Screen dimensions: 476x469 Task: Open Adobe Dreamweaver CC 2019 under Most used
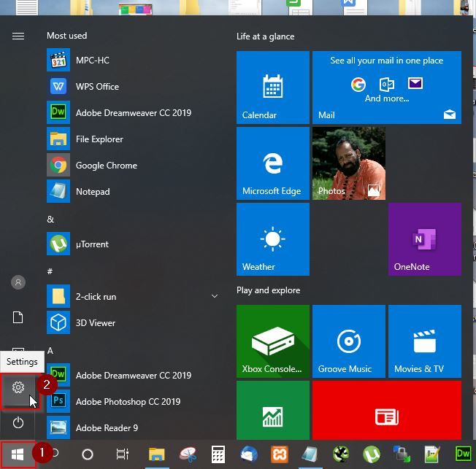[x=134, y=112]
